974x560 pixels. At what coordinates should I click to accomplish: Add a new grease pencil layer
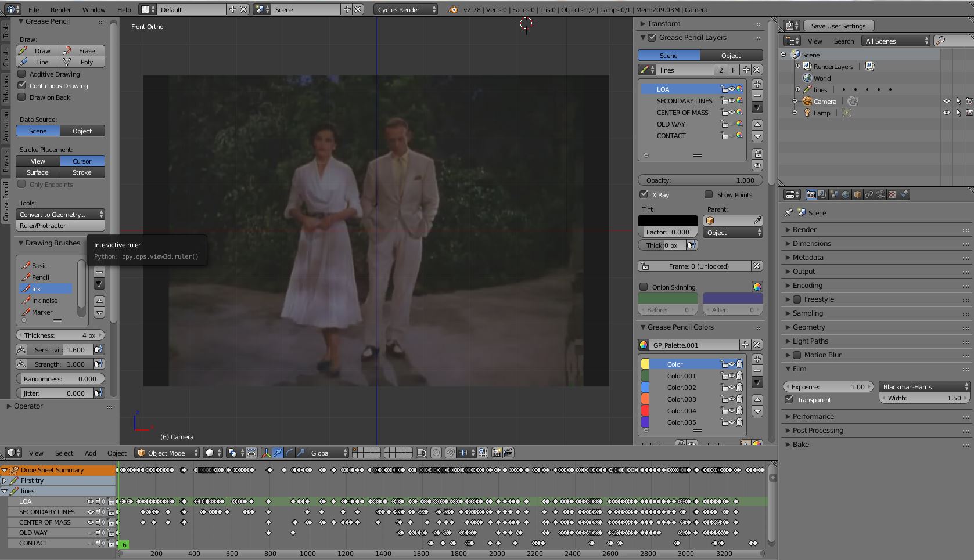tap(757, 84)
